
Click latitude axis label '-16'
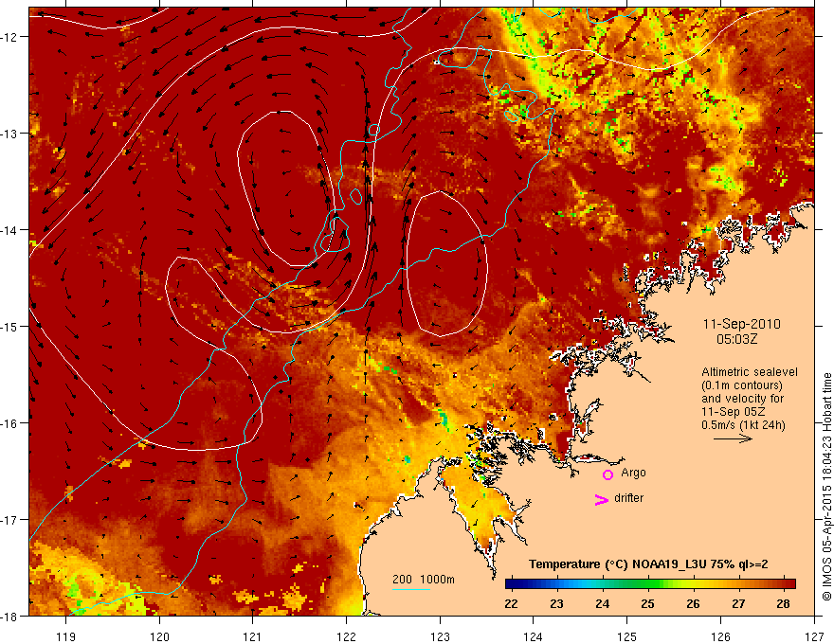pyautogui.click(x=9, y=423)
